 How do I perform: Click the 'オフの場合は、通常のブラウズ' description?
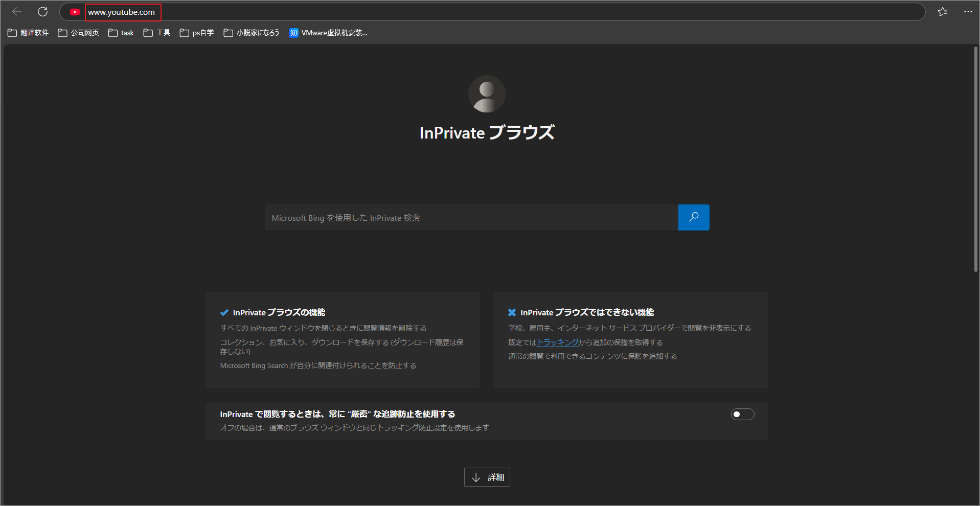tap(354, 428)
